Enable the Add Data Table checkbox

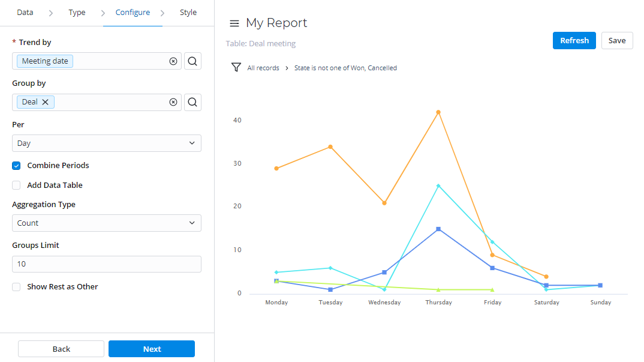click(17, 186)
